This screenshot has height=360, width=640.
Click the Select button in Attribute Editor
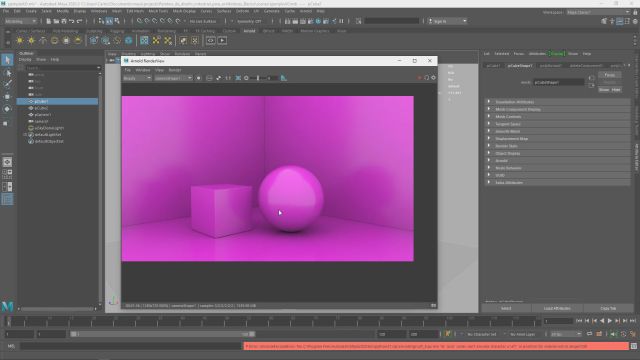pyautogui.click(x=506, y=309)
